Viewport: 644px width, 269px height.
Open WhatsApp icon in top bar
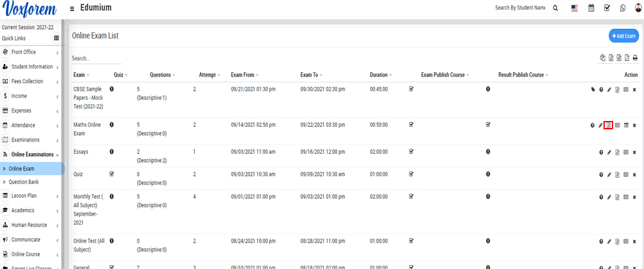[623, 8]
